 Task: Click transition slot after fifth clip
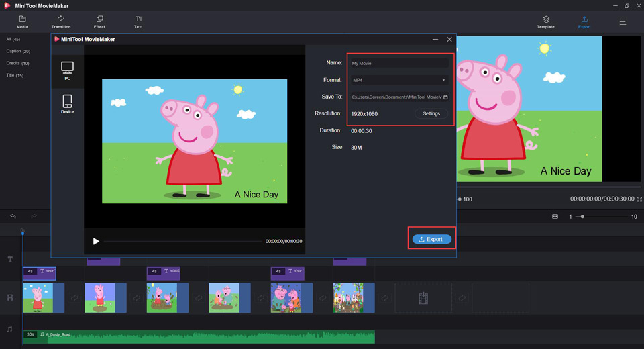click(x=323, y=297)
